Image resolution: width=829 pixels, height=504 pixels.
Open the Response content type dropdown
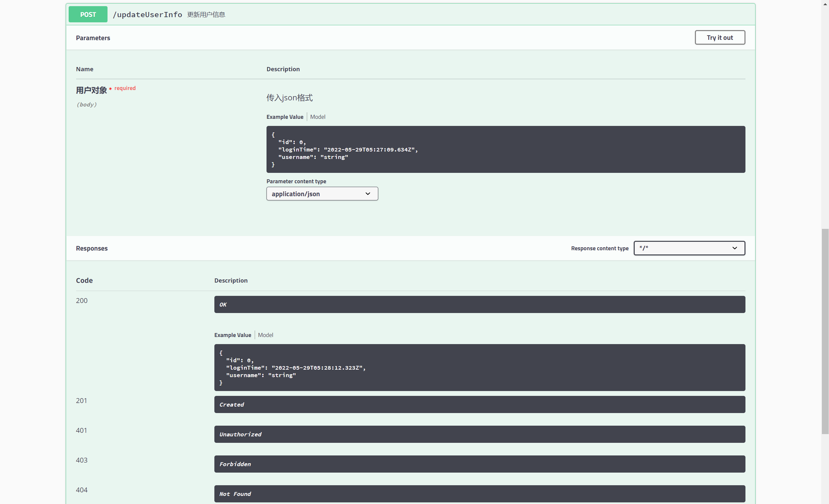point(689,248)
